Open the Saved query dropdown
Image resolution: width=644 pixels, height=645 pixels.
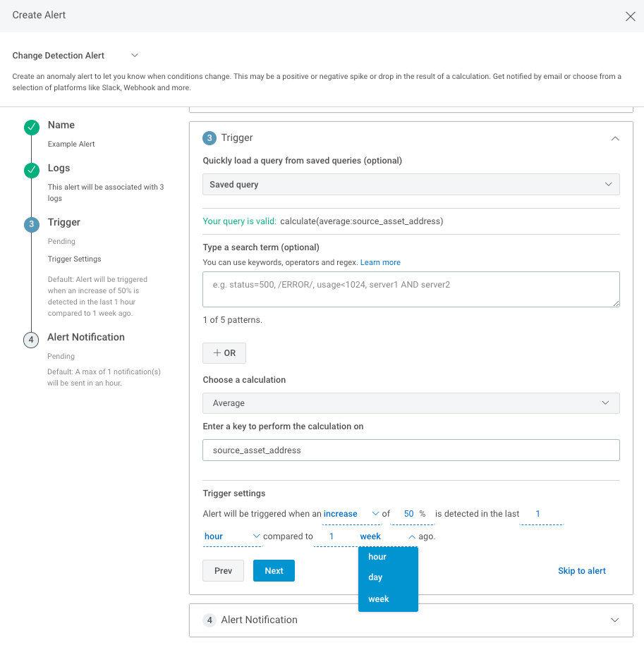pos(411,184)
